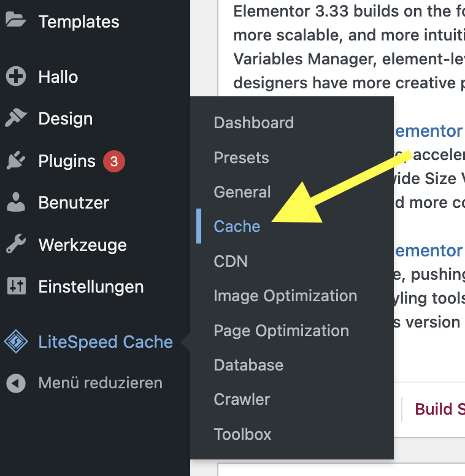Collapse menu via Menü reduzieren arrow

pyautogui.click(x=16, y=383)
